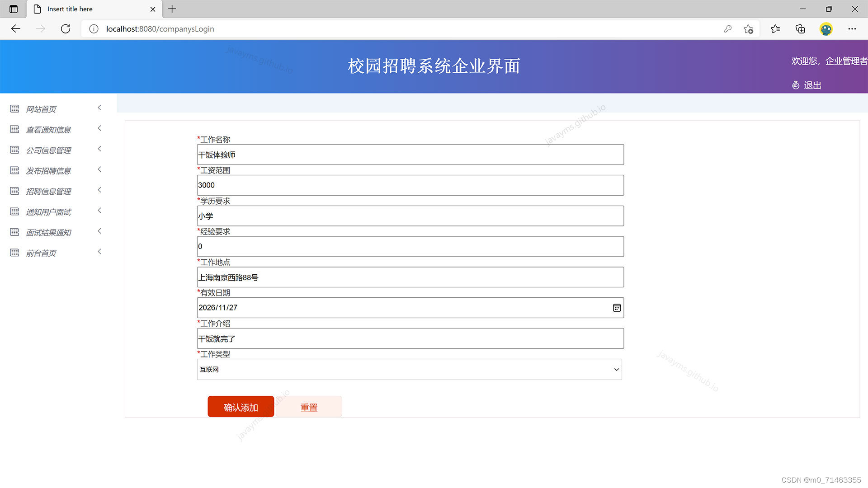Open the 工作类型 dropdown
This screenshot has width=868, height=488.
pos(409,370)
